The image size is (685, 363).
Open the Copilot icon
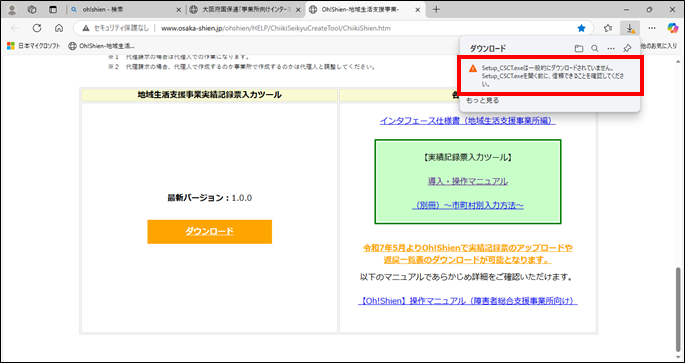tap(672, 28)
